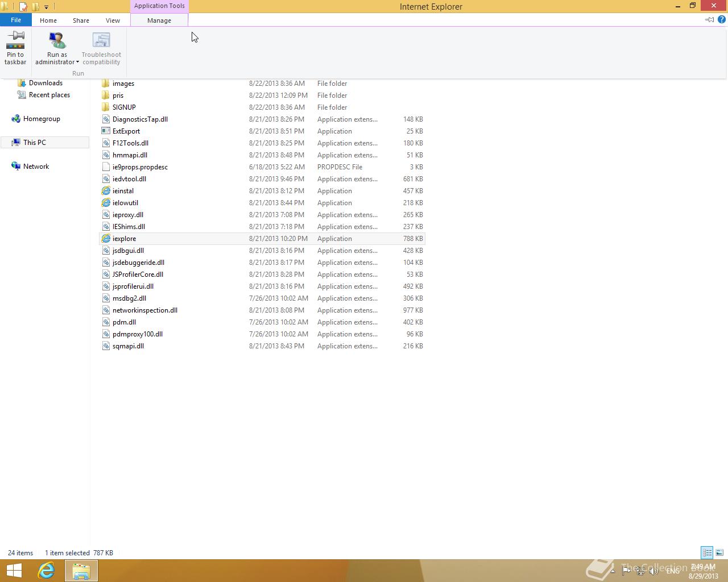
Task: Click the sqmapi.dll file icon
Action: tap(106, 346)
